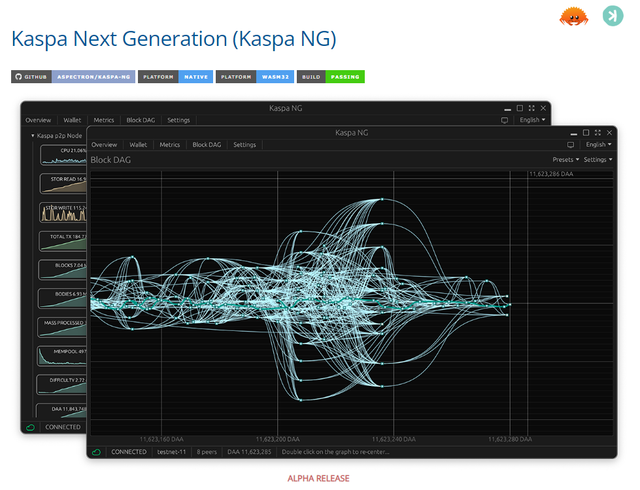Maximize the back Kaspa NG window
Viewport: 640px width, 490px height.
[520, 108]
